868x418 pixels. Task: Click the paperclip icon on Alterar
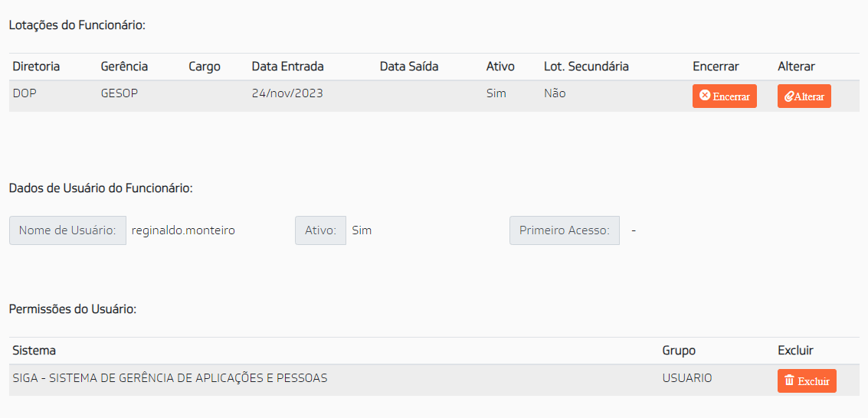(789, 96)
